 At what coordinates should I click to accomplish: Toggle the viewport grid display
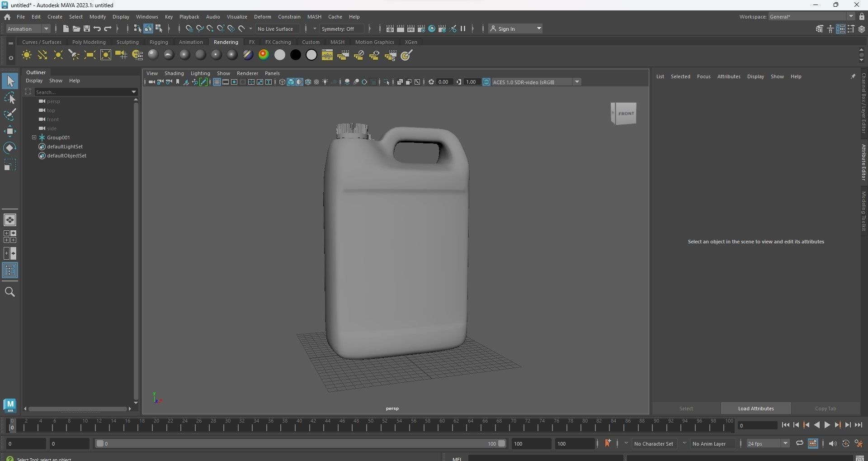click(217, 82)
